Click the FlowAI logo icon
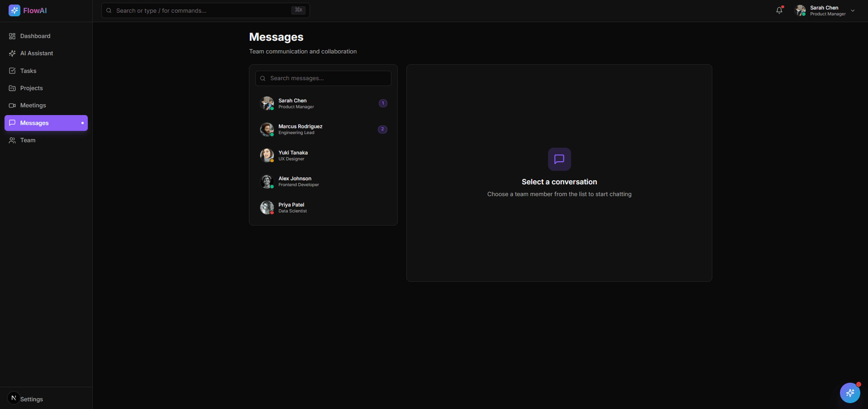Viewport: 868px width, 409px height. click(x=14, y=10)
